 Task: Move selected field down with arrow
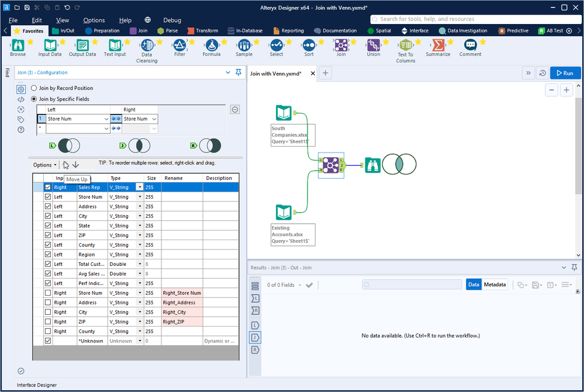coord(75,165)
